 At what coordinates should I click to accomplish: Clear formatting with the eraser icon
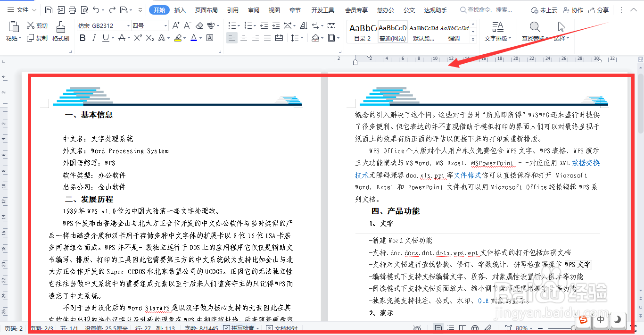click(x=199, y=26)
